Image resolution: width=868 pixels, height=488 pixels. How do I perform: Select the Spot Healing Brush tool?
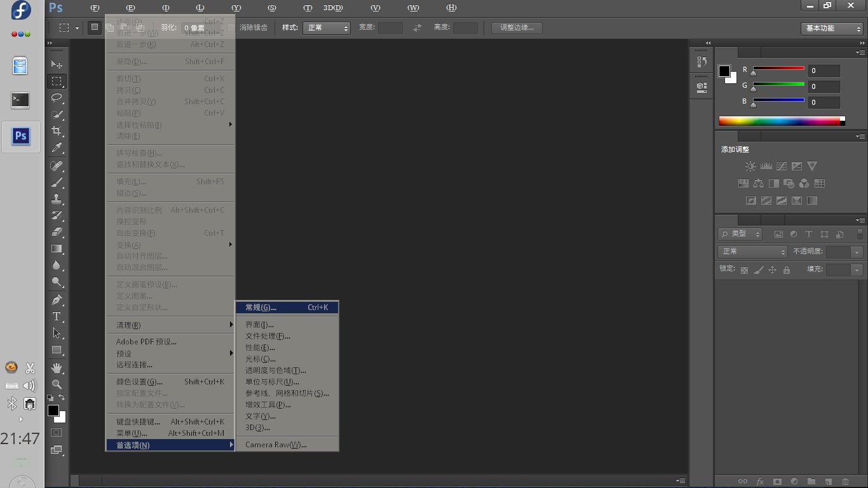pos(57,166)
